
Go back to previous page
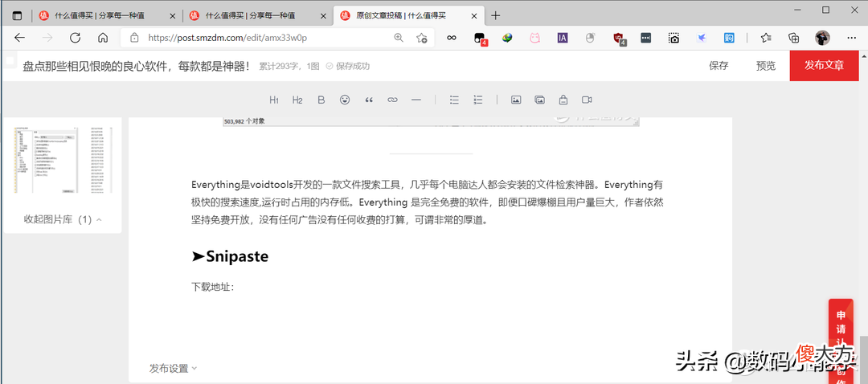click(20, 38)
